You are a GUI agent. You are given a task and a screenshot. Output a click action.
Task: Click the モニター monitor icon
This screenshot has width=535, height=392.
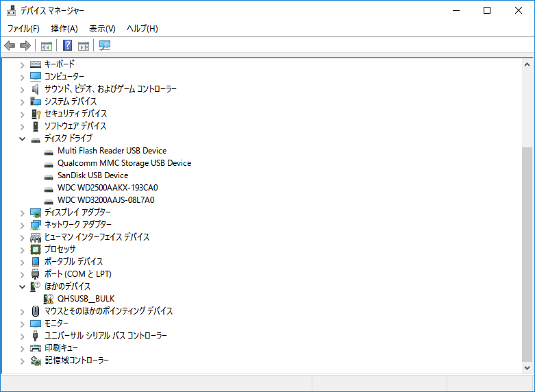36,323
